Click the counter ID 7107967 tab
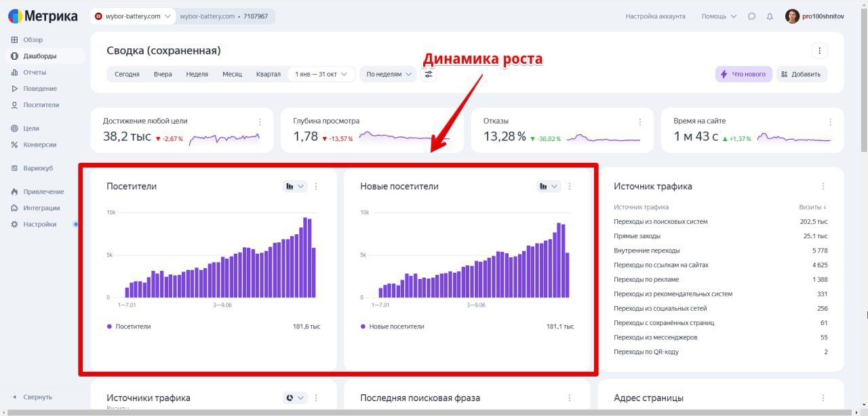Image resolution: width=868 pixels, height=416 pixels. [225, 16]
